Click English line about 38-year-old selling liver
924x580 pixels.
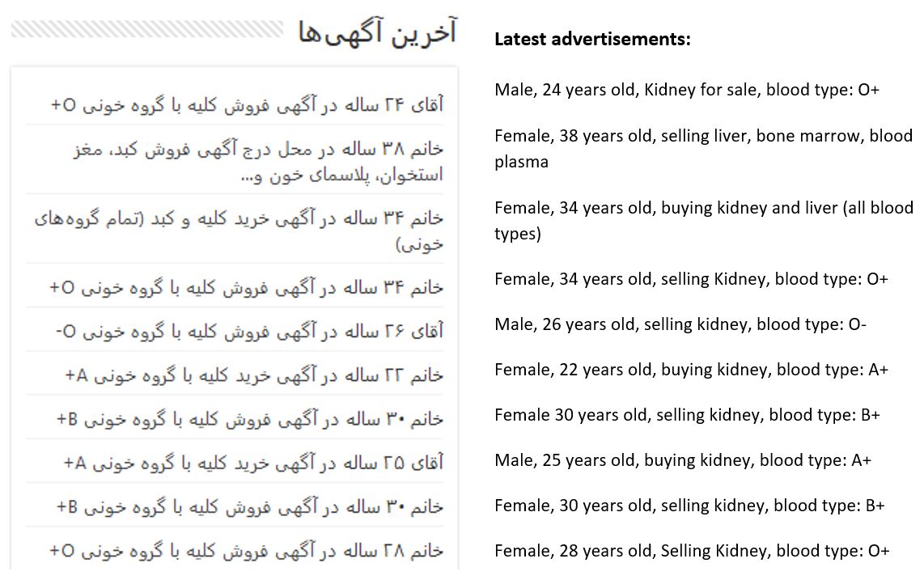tap(702, 148)
